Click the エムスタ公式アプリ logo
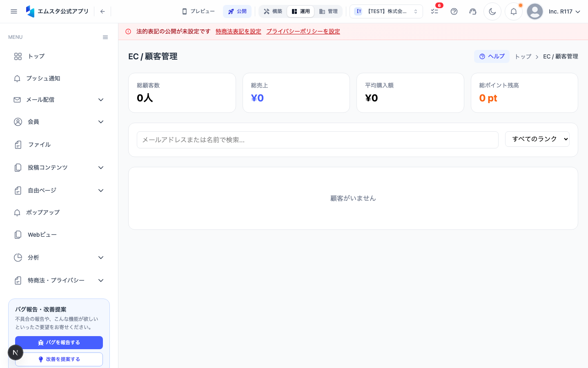Screen dimensions: 588x368 click(57, 11)
